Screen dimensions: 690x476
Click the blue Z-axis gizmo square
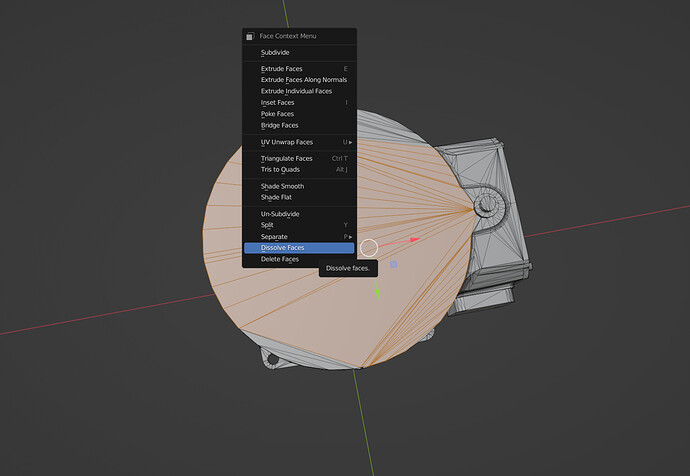[394, 264]
